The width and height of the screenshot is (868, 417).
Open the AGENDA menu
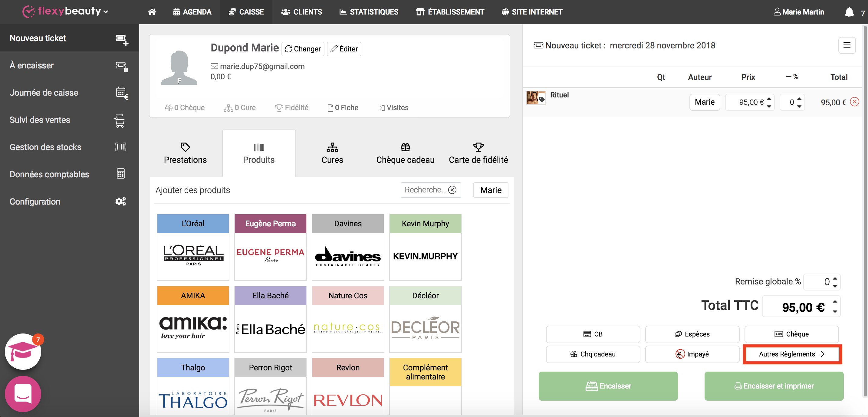tap(192, 12)
